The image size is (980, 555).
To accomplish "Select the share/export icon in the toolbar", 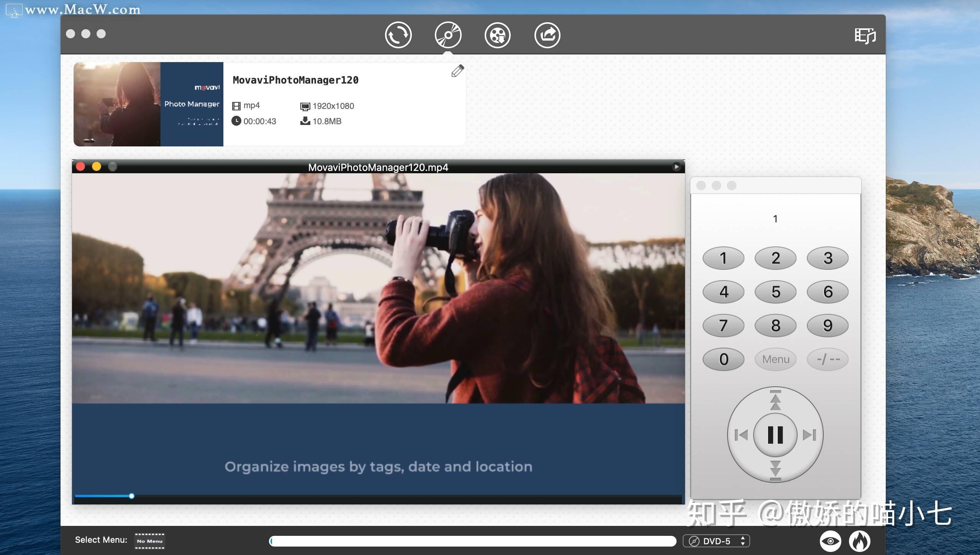I will pyautogui.click(x=547, y=34).
